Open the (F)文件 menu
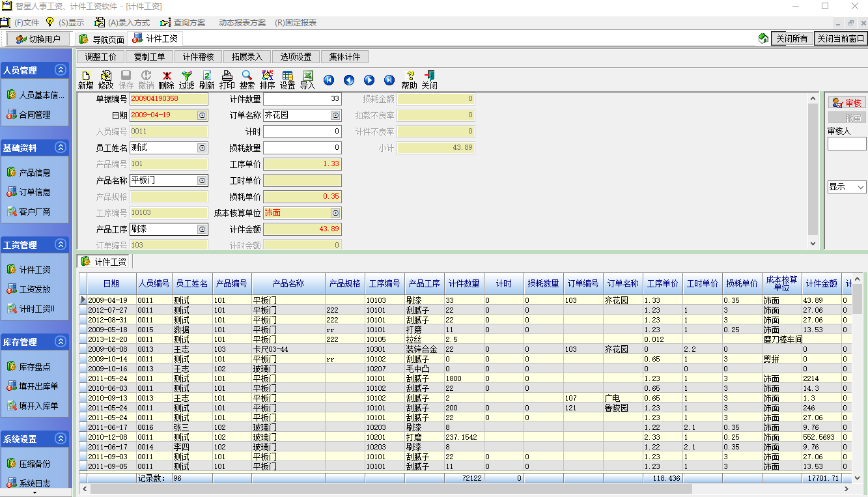This screenshot has width=868, height=497. point(27,22)
